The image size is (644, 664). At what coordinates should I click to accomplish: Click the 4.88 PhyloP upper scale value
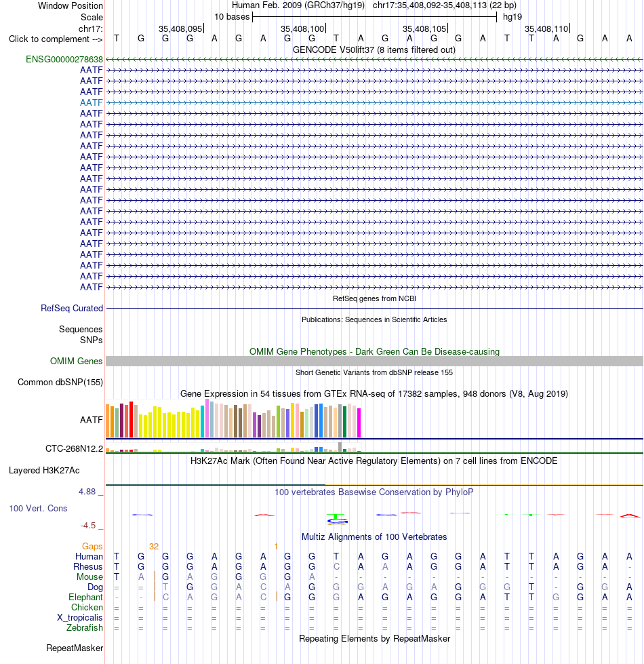87,492
